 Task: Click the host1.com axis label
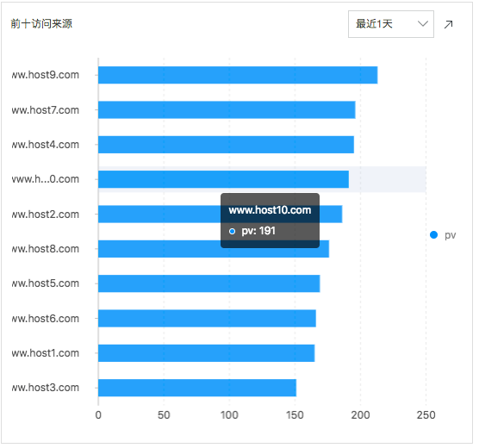[x=46, y=353]
